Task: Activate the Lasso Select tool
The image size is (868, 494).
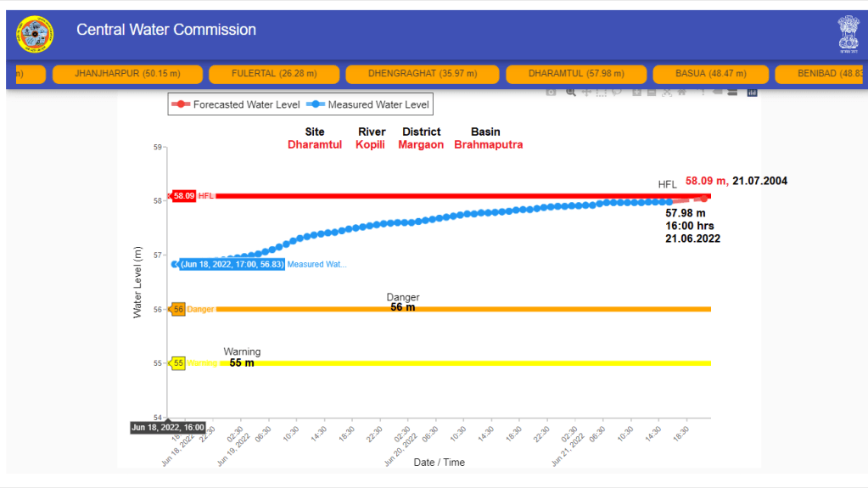Action: (x=616, y=92)
